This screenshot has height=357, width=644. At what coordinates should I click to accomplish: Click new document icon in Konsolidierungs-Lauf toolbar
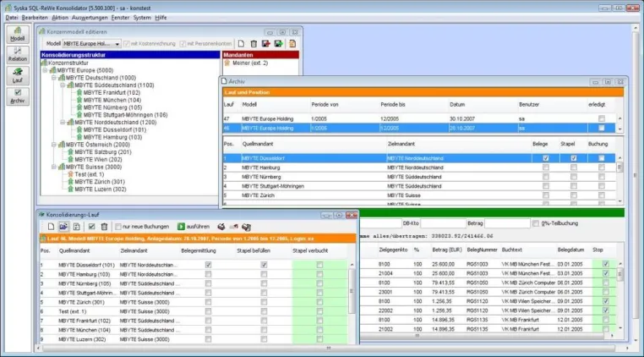pos(51,227)
